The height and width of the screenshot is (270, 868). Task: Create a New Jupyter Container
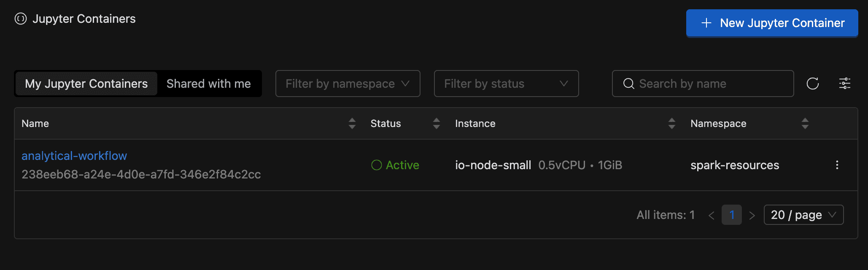pos(772,23)
